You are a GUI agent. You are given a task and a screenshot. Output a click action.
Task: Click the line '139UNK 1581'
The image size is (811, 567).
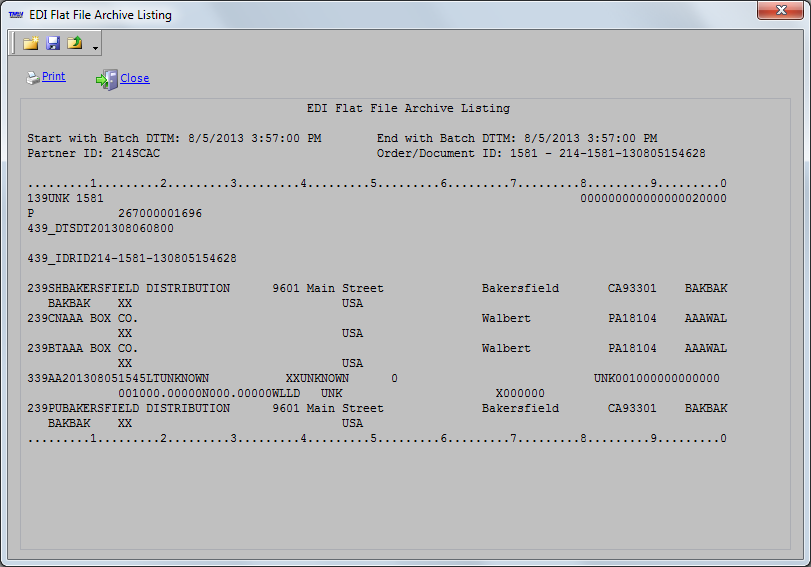point(65,198)
